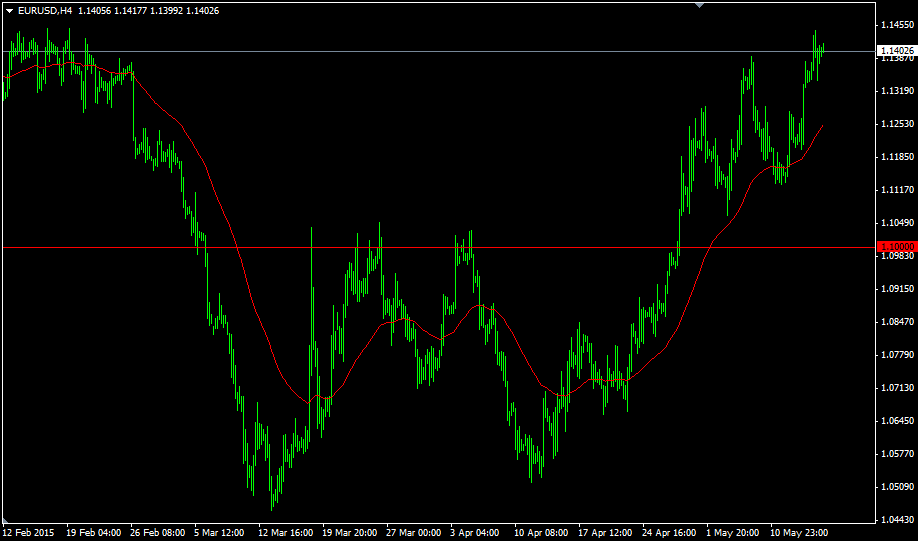Click the 27 Mar 00:00 time label
Image resolution: width=918 pixels, height=541 pixels.
[x=414, y=533]
